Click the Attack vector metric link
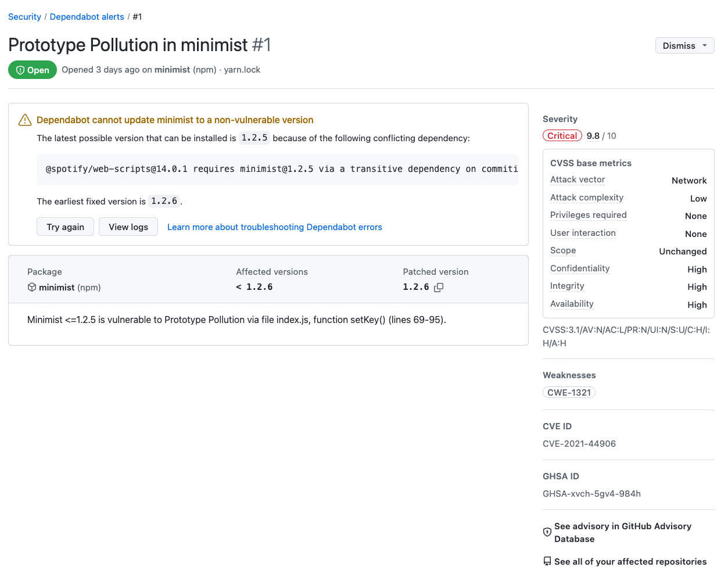This screenshot has width=728, height=585. (577, 180)
